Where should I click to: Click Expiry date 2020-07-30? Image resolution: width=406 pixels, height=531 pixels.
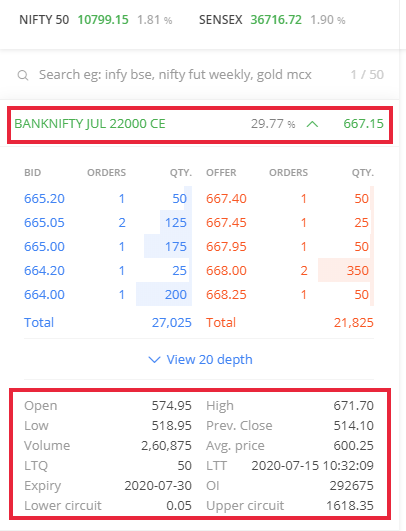pos(158,486)
